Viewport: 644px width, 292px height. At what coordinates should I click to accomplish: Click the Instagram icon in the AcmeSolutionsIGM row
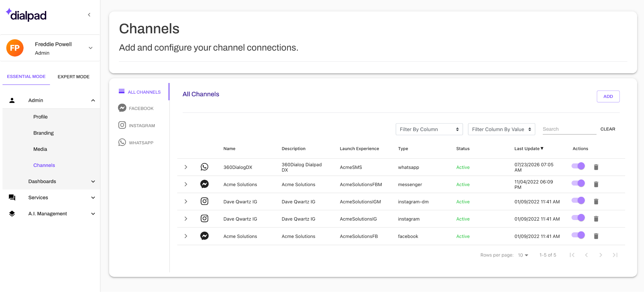point(204,201)
